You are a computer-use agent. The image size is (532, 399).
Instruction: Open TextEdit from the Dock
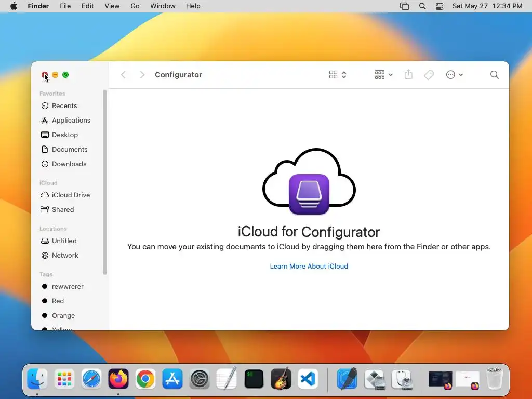(x=227, y=379)
